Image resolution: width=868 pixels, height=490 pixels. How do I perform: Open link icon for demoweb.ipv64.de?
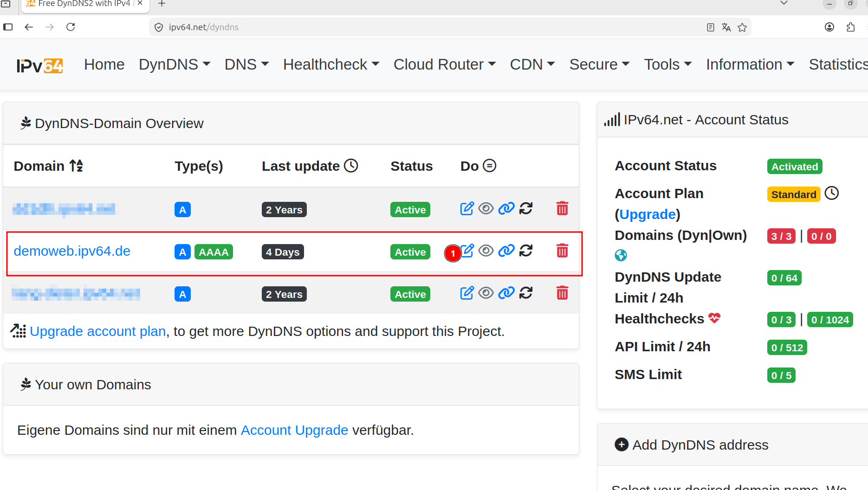[x=506, y=251]
